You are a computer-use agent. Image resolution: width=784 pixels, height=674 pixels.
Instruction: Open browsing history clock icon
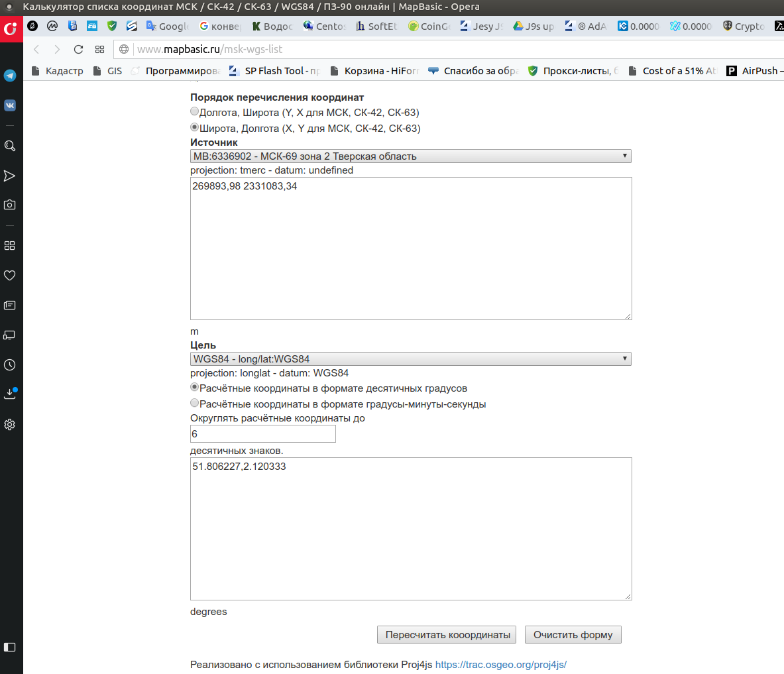[10, 365]
